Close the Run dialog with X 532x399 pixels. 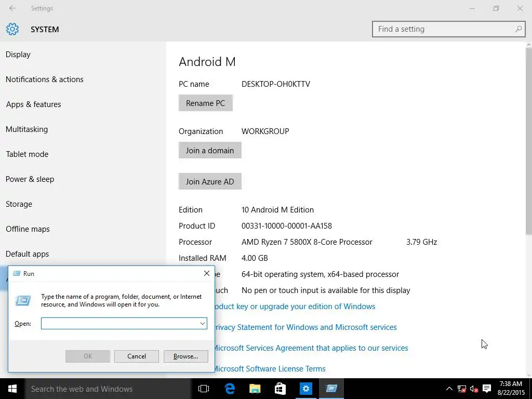pos(207,273)
